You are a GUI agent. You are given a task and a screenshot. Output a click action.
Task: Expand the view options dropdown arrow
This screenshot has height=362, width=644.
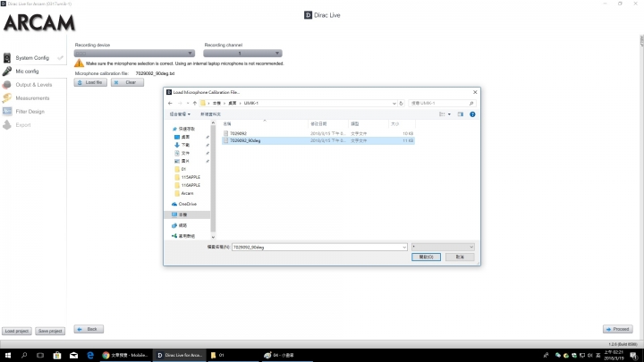click(449, 114)
